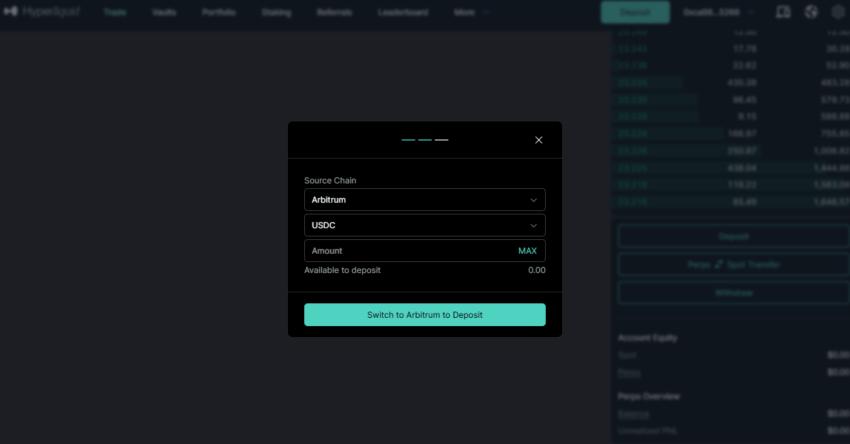Expand the Source Chain Arbitrum dropdown
Viewport: 850px width, 444px height.
click(424, 200)
